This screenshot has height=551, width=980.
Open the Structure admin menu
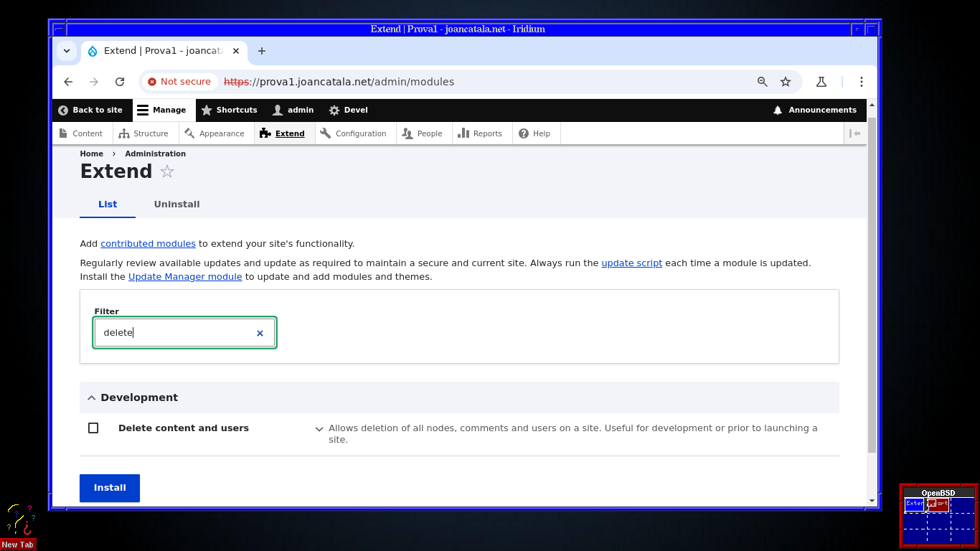[144, 133]
